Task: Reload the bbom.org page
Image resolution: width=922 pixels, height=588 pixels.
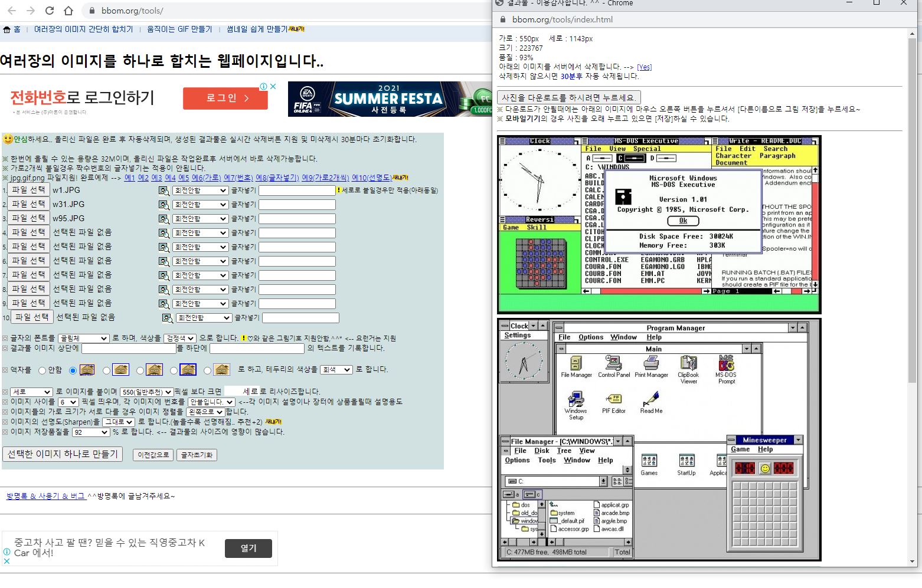Action: point(50,11)
